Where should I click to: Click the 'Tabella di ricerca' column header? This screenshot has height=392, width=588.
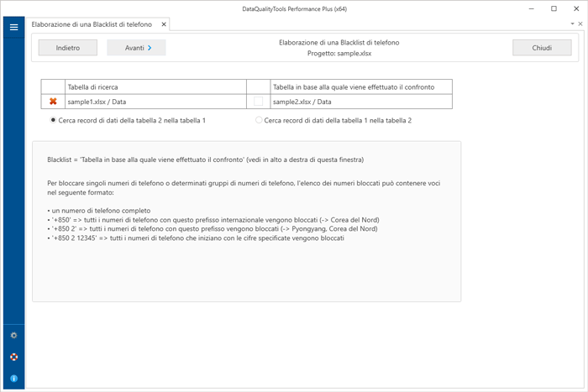(x=155, y=86)
